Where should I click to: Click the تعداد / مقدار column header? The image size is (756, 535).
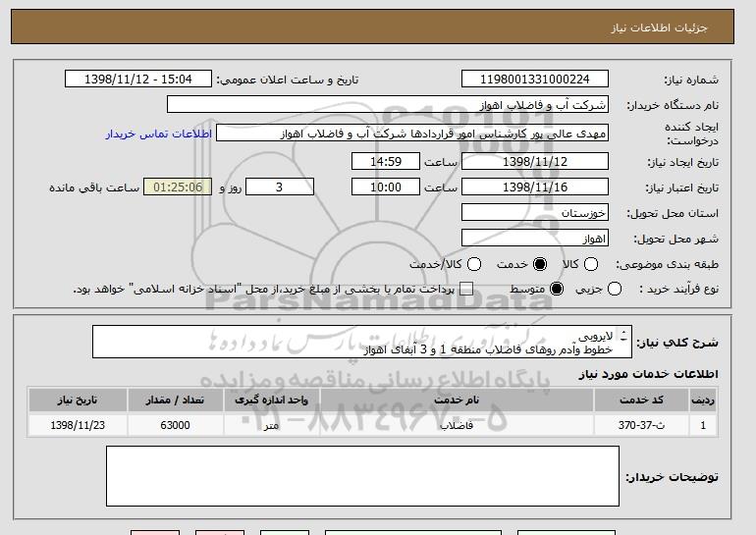point(175,401)
